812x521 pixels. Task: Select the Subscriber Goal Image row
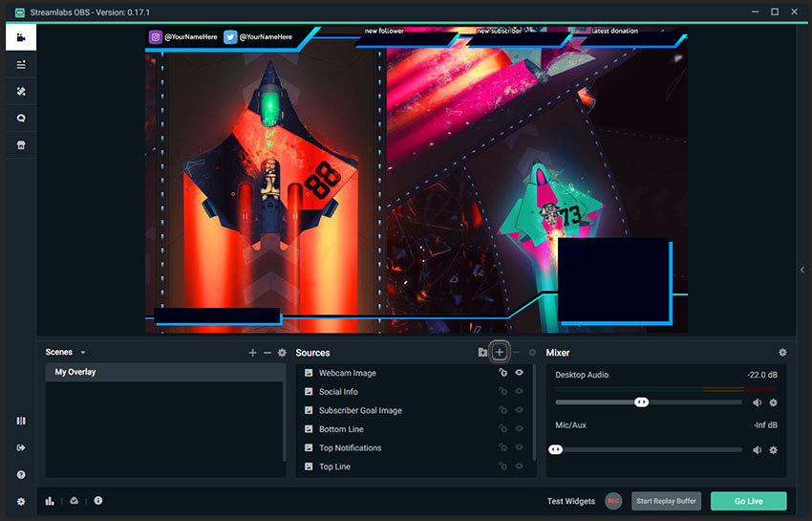coord(415,410)
